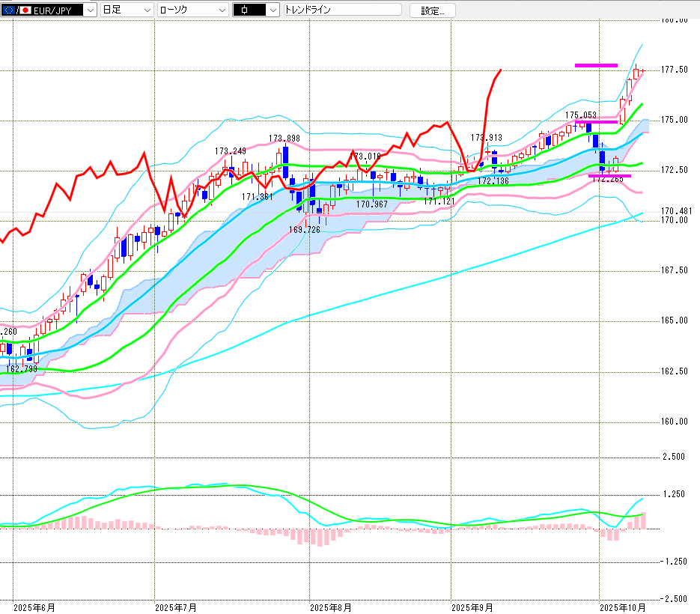Click the 170.481 value on price axis

coord(675,211)
